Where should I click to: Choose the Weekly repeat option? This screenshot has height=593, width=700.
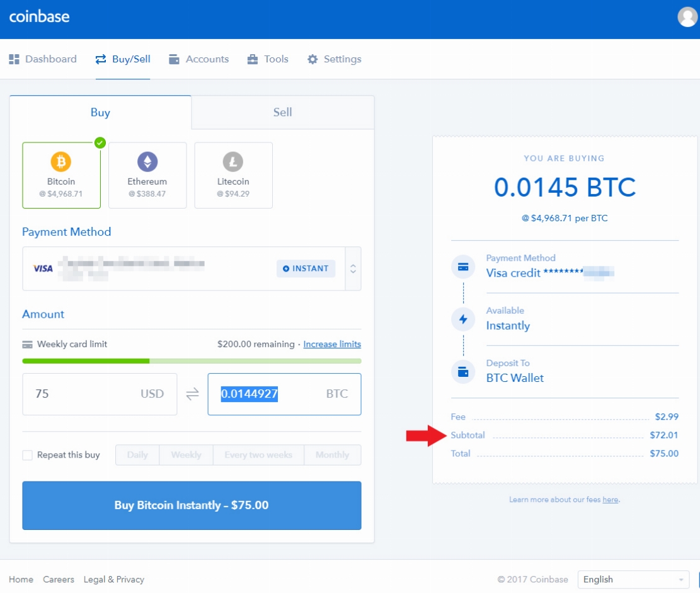click(186, 455)
